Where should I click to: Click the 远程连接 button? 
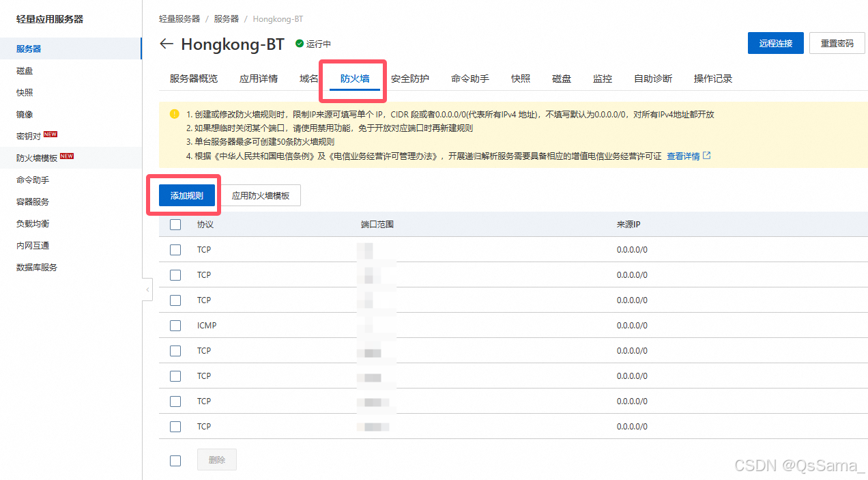click(775, 42)
